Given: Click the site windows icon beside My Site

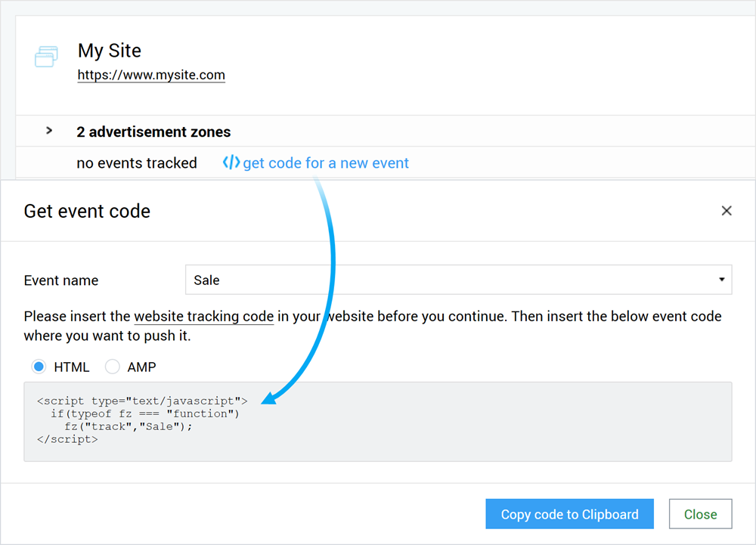Looking at the screenshot, I should pyautogui.click(x=46, y=57).
